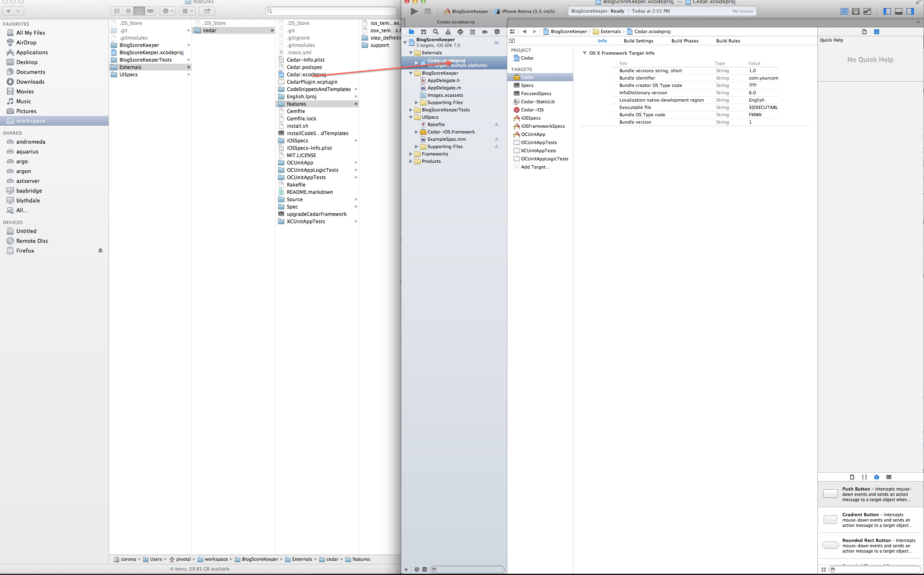Click the plus button at navigator bottom
Screen dimensions: 924x575
[406, 569]
